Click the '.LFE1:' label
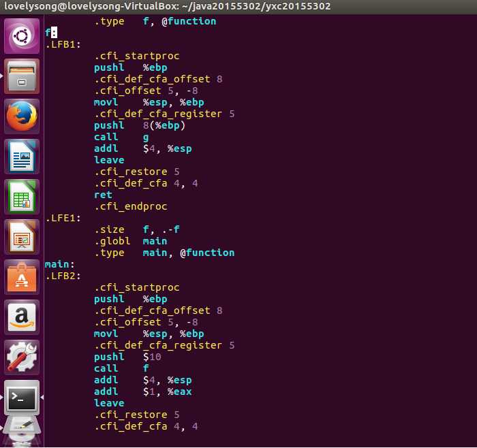The width and height of the screenshot is (477, 448). click(63, 218)
